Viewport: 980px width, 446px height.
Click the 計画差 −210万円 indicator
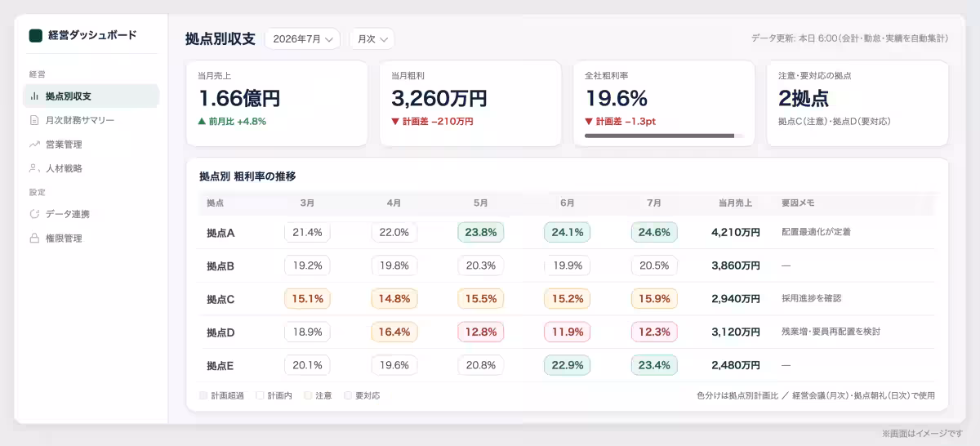tap(432, 121)
